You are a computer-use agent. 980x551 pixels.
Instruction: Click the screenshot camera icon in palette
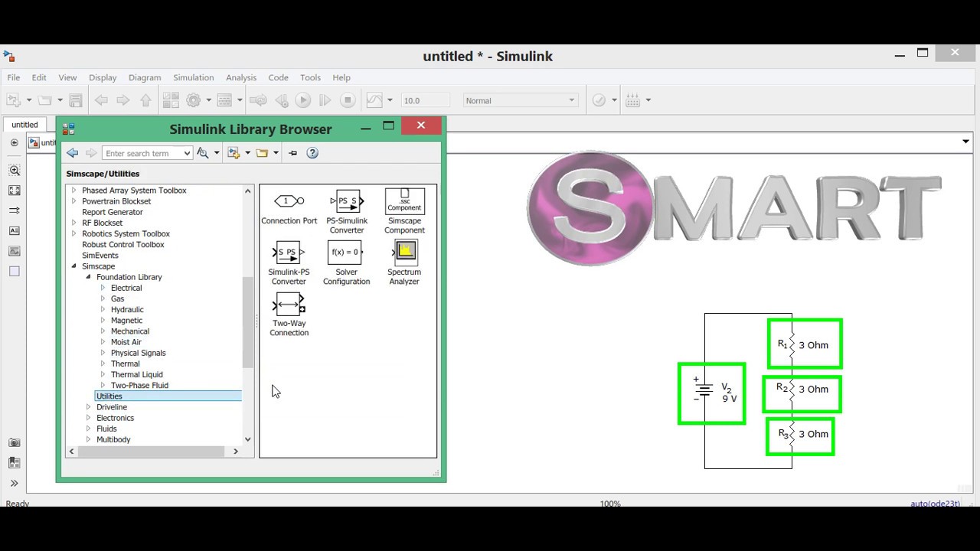(x=15, y=442)
